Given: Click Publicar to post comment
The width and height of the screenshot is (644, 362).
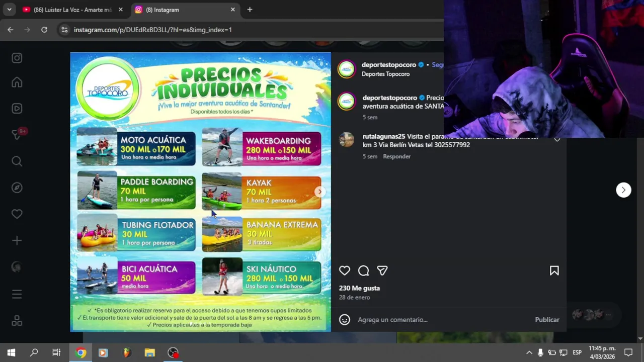Looking at the screenshot, I should pos(547,320).
